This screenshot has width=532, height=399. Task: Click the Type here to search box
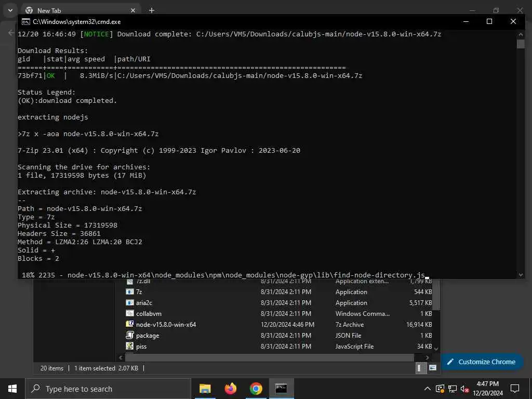pyautogui.click(x=108, y=389)
